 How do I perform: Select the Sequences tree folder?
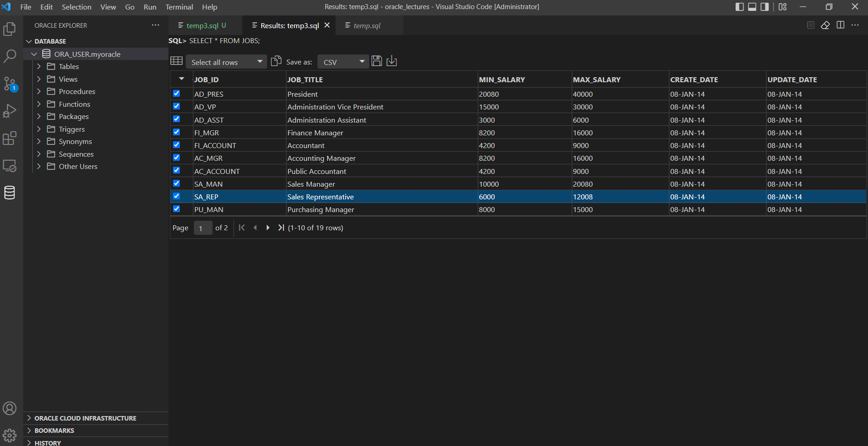click(76, 154)
